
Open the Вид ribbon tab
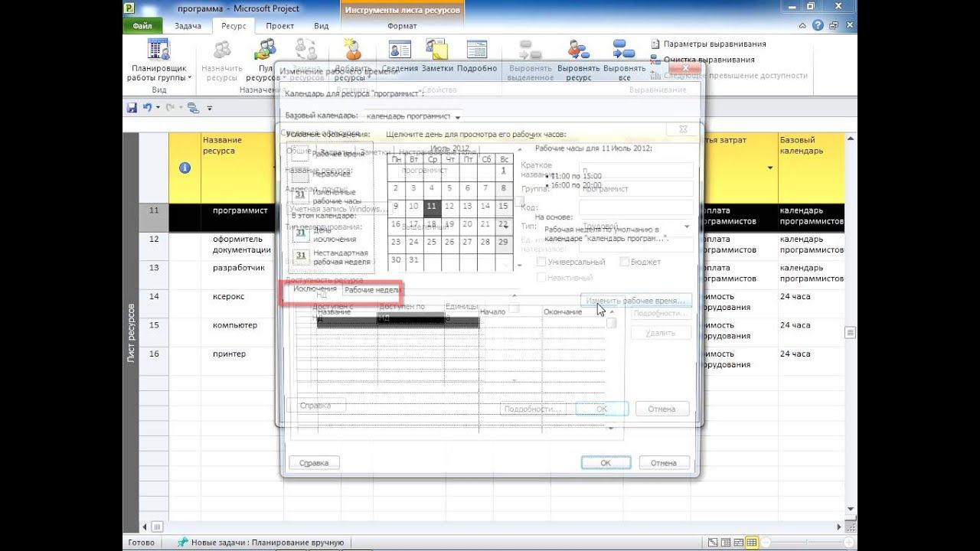point(322,26)
